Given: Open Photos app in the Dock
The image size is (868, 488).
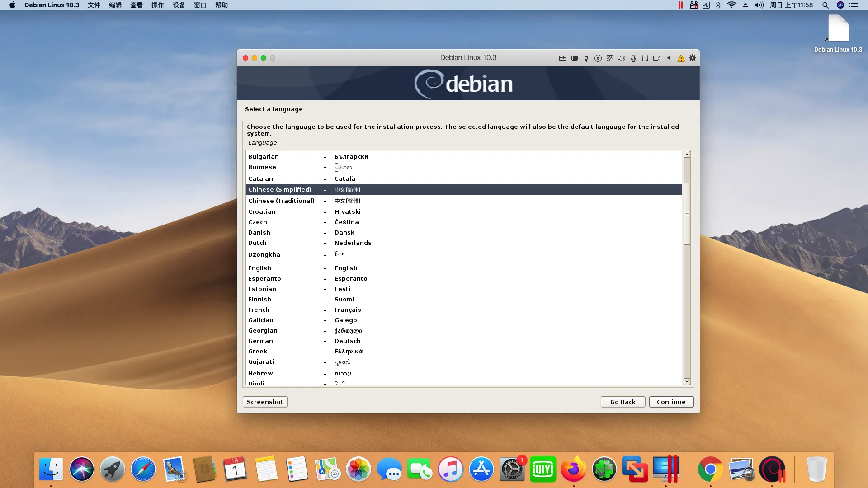Looking at the screenshot, I should coord(359,469).
